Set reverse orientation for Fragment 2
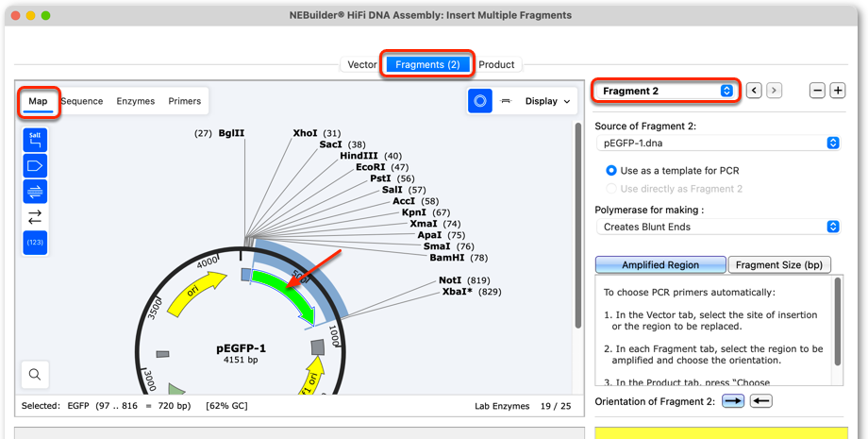868x439 pixels. tap(760, 401)
